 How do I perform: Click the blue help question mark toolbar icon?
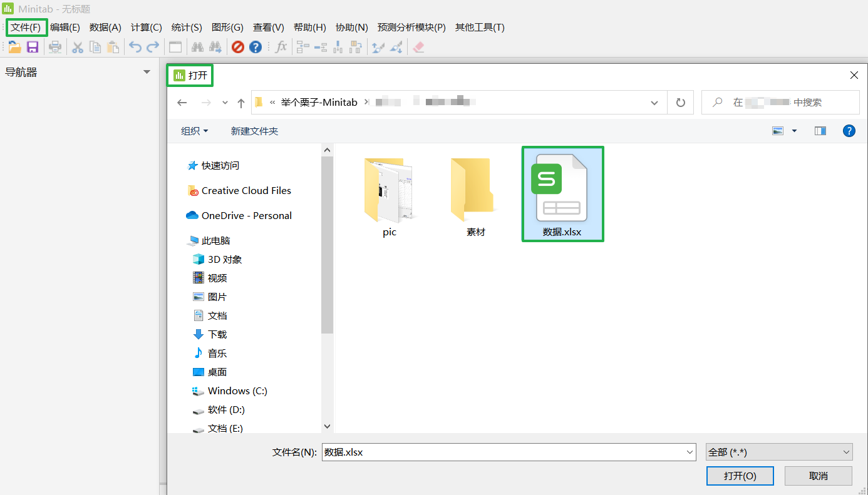click(256, 47)
